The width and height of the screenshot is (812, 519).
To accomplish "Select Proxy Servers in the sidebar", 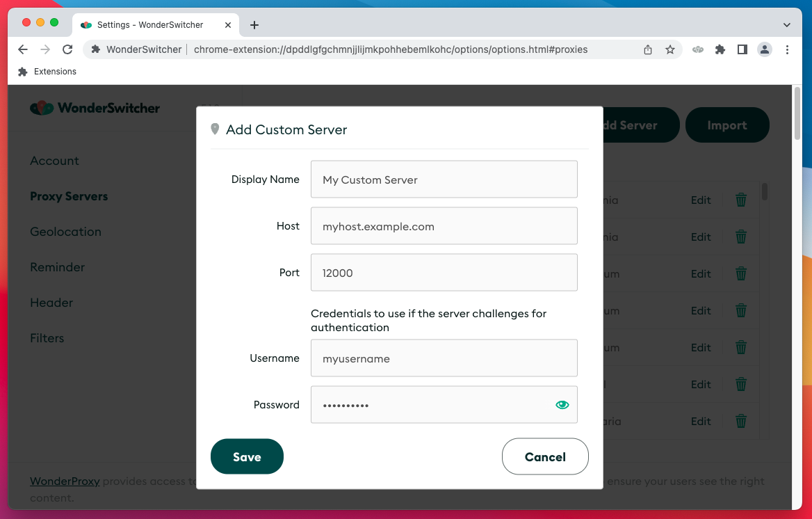I will click(x=69, y=196).
